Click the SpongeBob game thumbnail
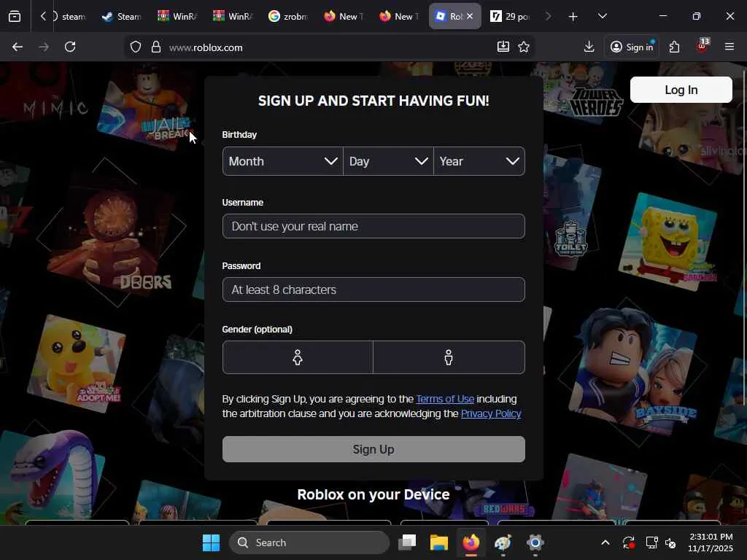 point(668,241)
